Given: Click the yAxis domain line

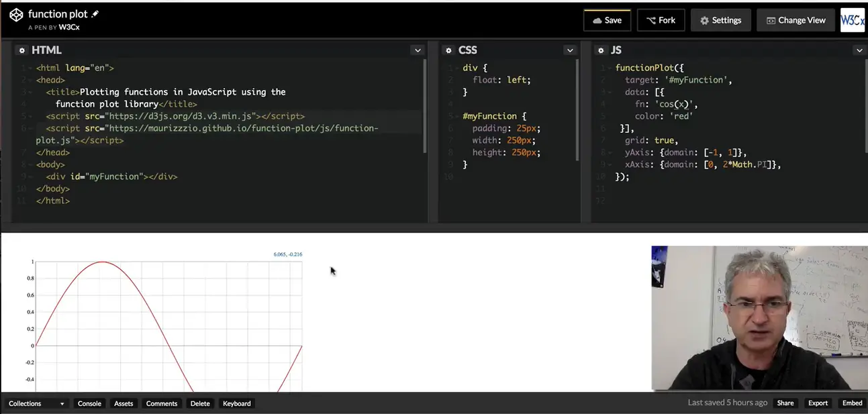Looking at the screenshot, I should tap(685, 152).
